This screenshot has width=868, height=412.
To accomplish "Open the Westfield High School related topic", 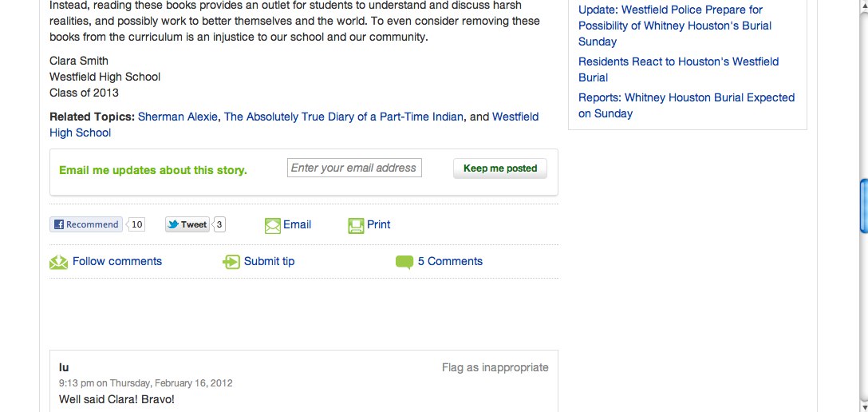I will (x=294, y=125).
